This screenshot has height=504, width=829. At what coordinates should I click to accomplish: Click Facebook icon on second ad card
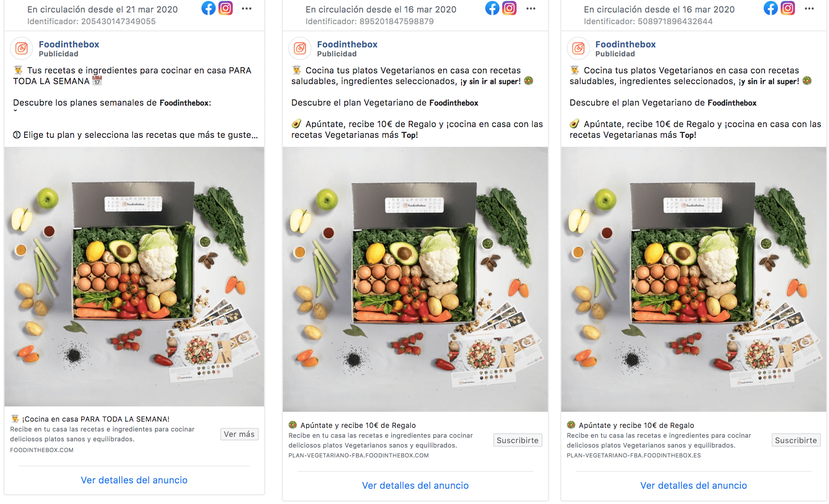pyautogui.click(x=492, y=8)
